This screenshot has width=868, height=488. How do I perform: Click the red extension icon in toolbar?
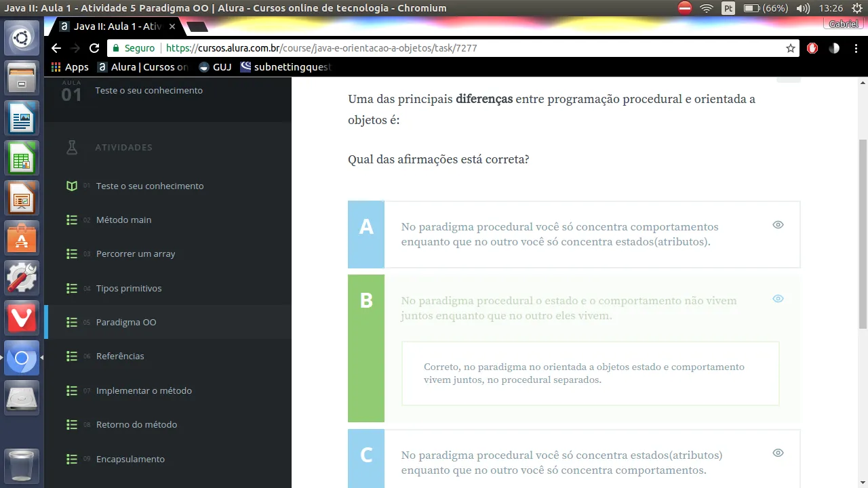pos(812,48)
